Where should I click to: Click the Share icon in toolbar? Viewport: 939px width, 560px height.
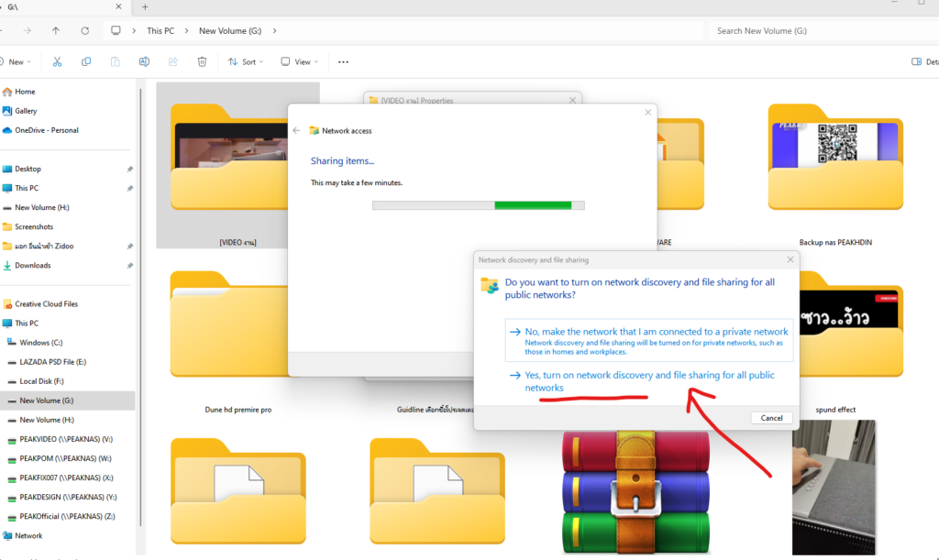(173, 61)
